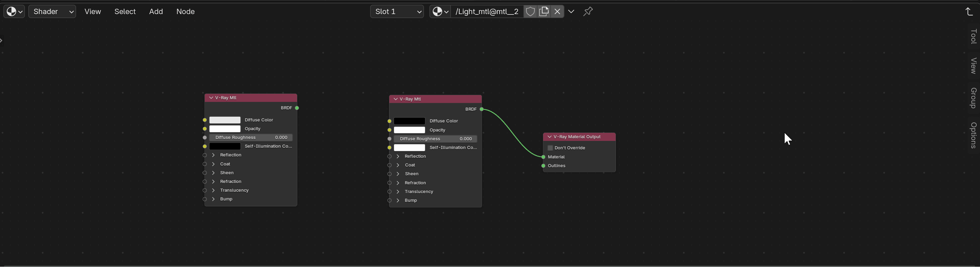980x267 pixels.
Task: Collapse the right V-Ray Mtl node
Action: pos(396,99)
